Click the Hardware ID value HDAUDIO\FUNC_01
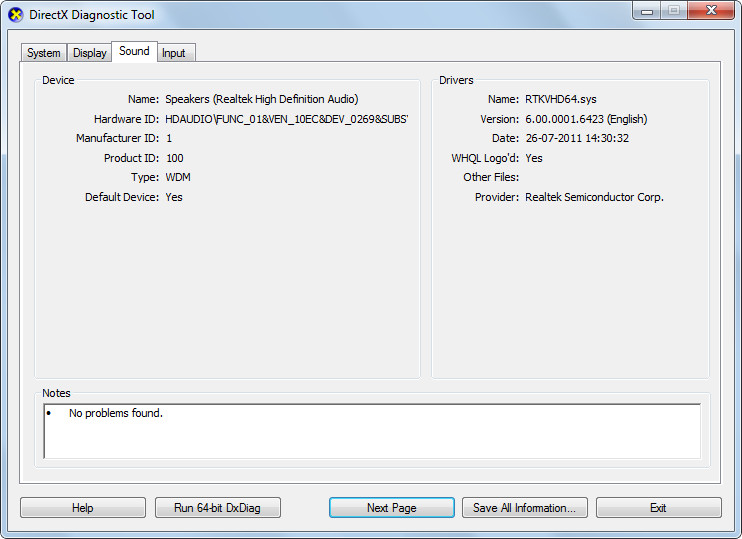This screenshot has width=742, height=539. (x=287, y=119)
